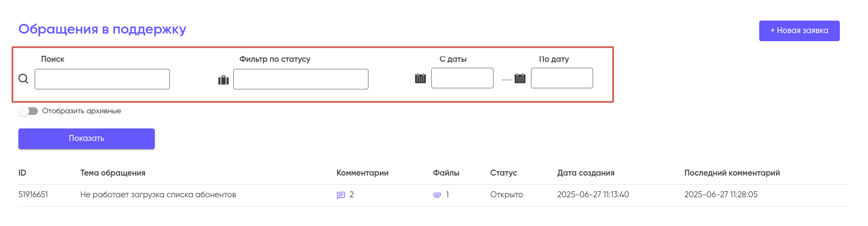Image resolution: width=868 pixels, height=226 pixels.
Task: Click the magnifier search icon
Action: coord(23,79)
